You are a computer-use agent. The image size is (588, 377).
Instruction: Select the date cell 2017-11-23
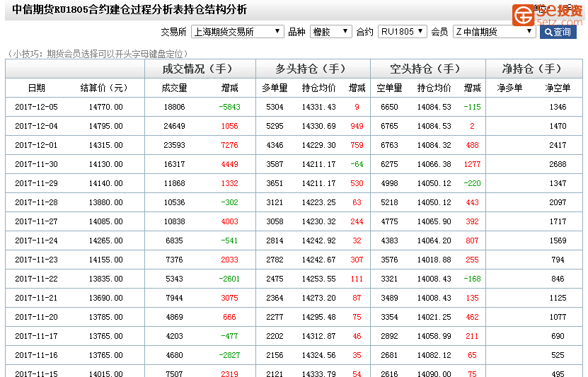[36, 260]
